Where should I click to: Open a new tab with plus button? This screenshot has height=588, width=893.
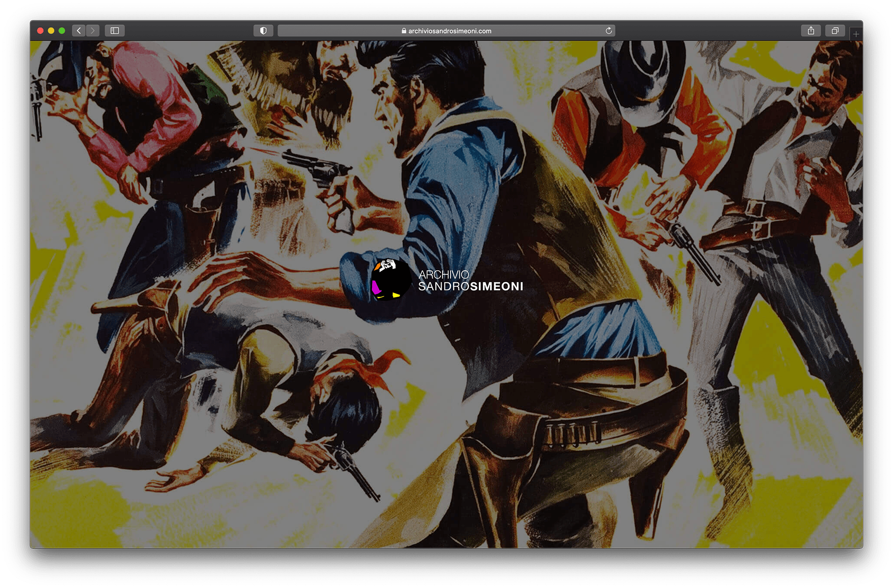click(x=855, y=34)
